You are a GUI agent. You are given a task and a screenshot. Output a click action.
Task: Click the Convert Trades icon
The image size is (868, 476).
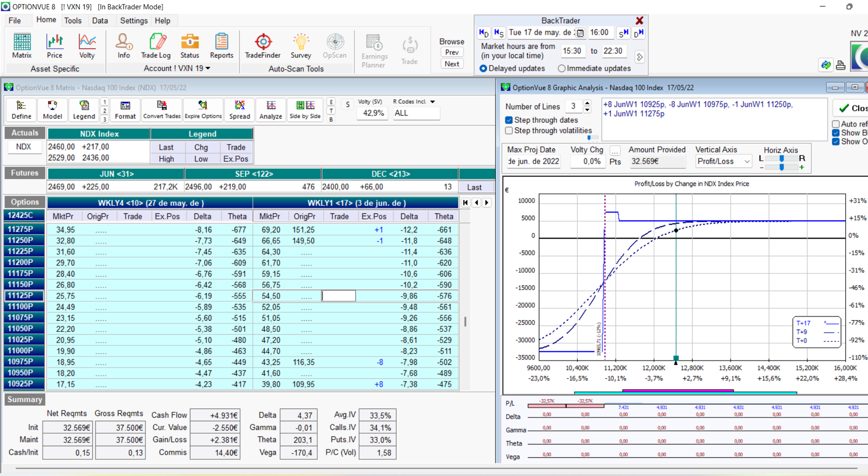click(162, 110)
